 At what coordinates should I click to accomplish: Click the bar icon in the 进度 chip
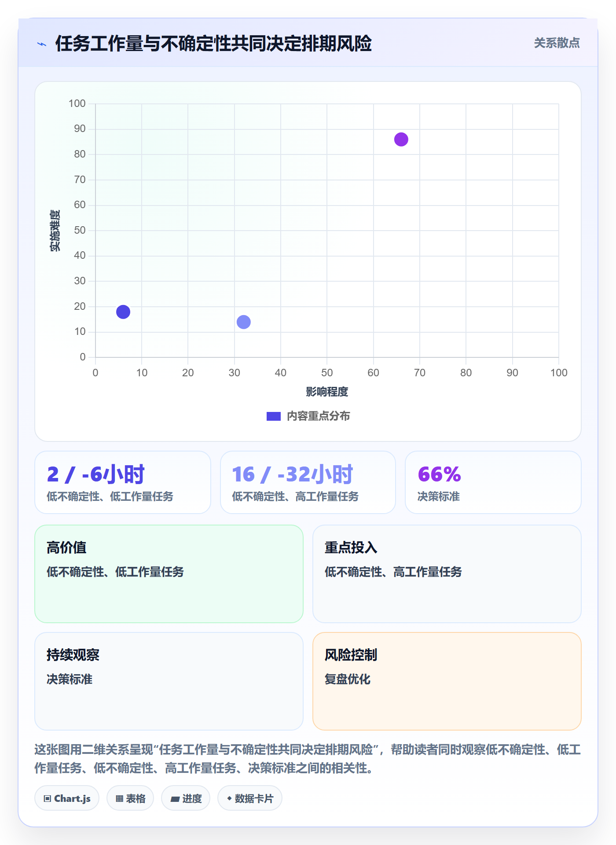tap(175, 799)
